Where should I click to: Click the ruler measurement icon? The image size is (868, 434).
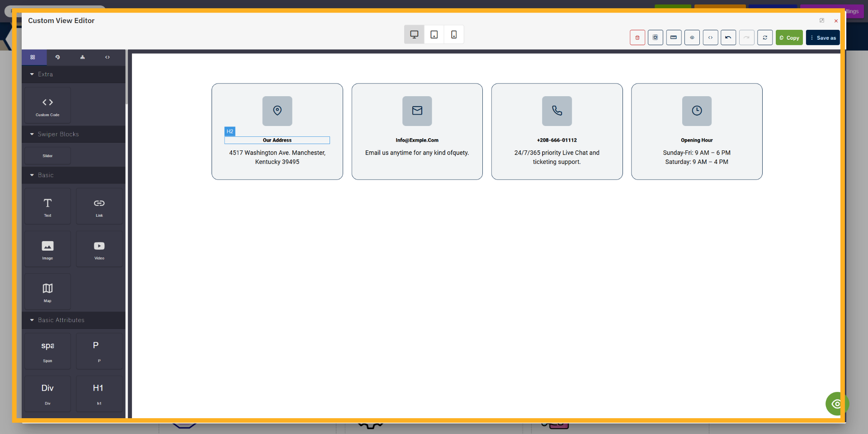674,37
